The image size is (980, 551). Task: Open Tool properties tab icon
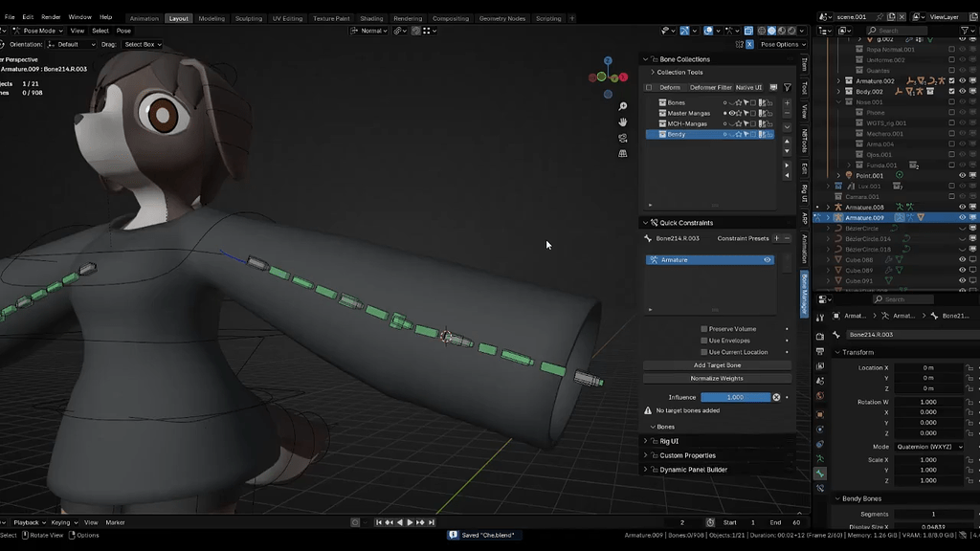click(820, 318)
